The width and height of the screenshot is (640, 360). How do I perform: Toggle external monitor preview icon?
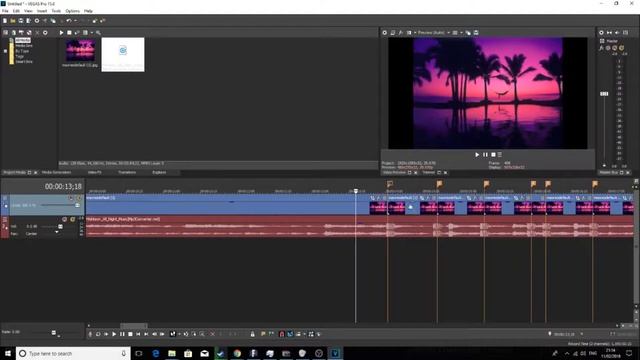tap(393, 33)
